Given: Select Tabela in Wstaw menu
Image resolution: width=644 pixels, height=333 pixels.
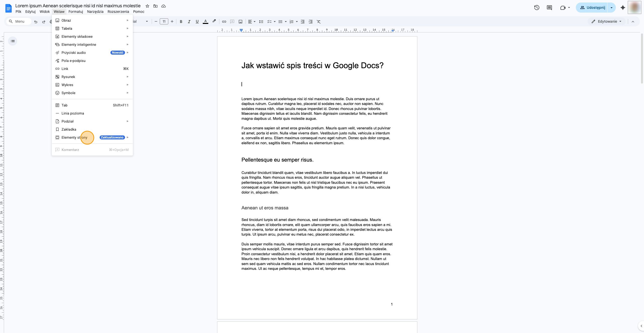Looking at the screenshot, I should [x=92, y=28].
